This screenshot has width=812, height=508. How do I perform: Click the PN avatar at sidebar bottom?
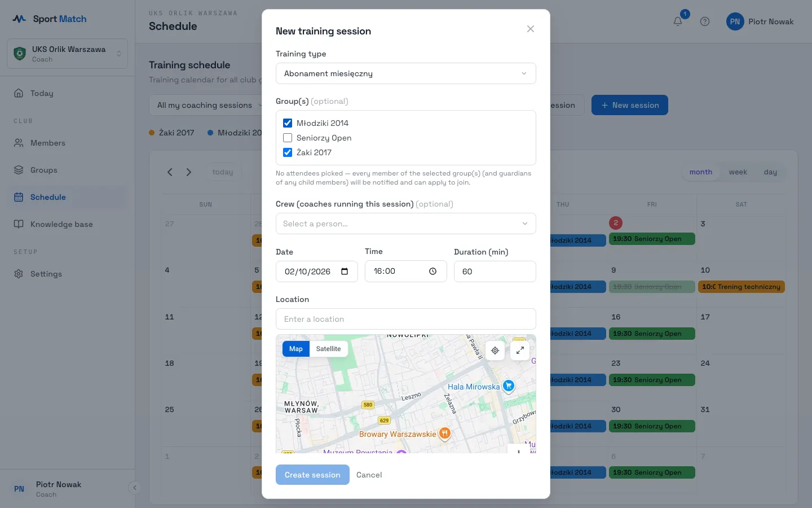tap(19, 489)
